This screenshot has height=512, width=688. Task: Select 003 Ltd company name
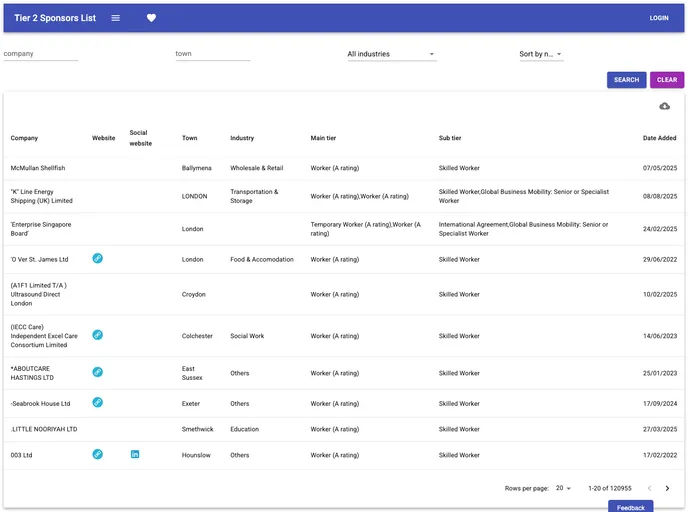tap(22, 455)
